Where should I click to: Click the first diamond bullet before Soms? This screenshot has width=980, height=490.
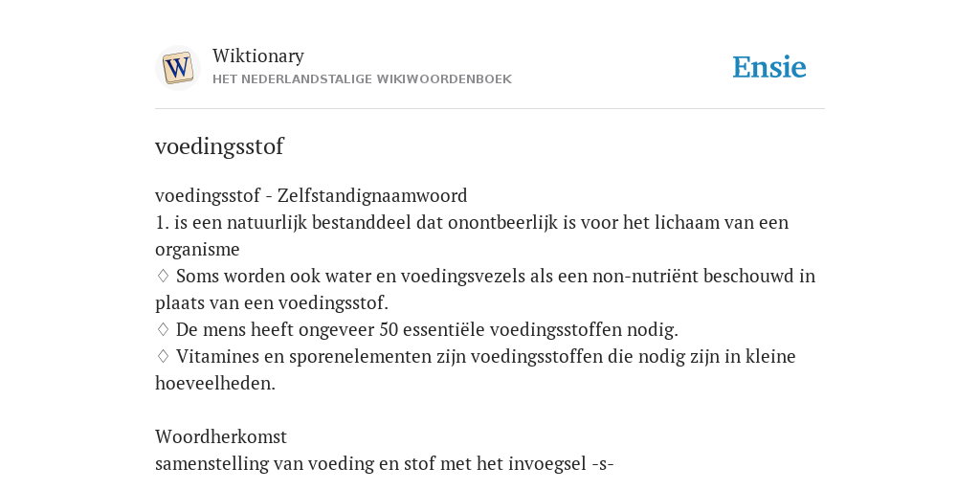click(x=163, y=276)
